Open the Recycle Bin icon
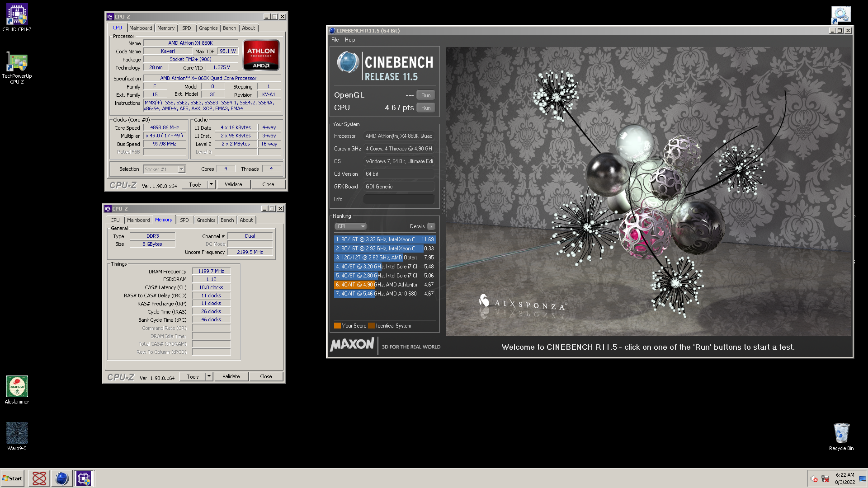 841,436
